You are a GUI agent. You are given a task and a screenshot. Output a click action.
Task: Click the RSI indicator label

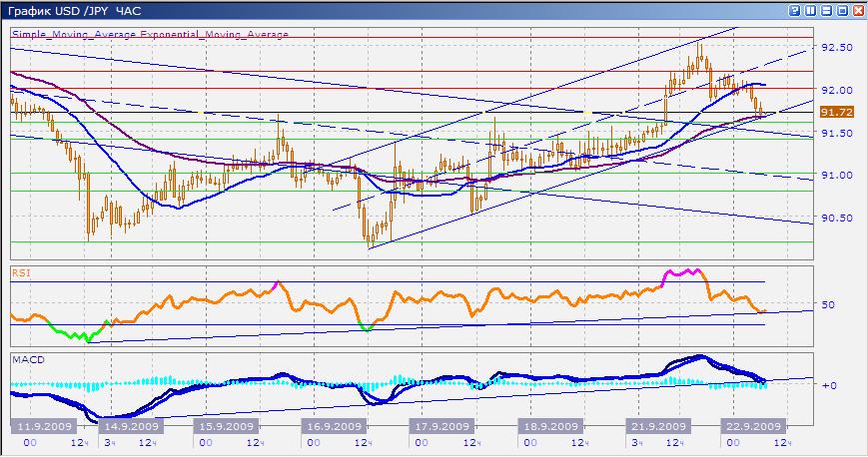(20, 271)
